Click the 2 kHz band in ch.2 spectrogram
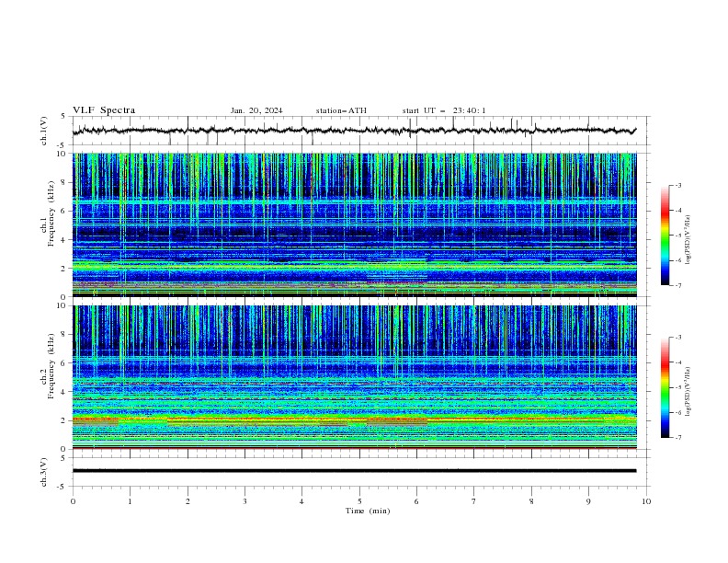The width and height of the screenshot is (728, 563). point(354,420)
